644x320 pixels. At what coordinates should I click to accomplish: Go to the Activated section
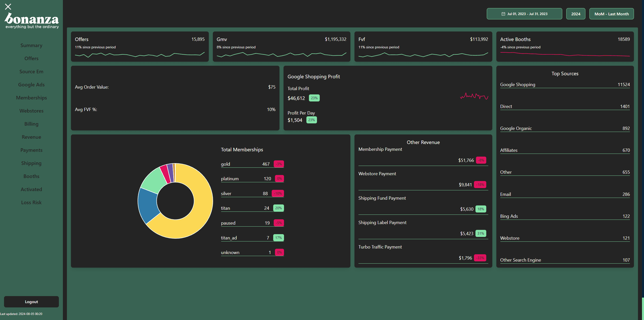[x=31, y=189]
